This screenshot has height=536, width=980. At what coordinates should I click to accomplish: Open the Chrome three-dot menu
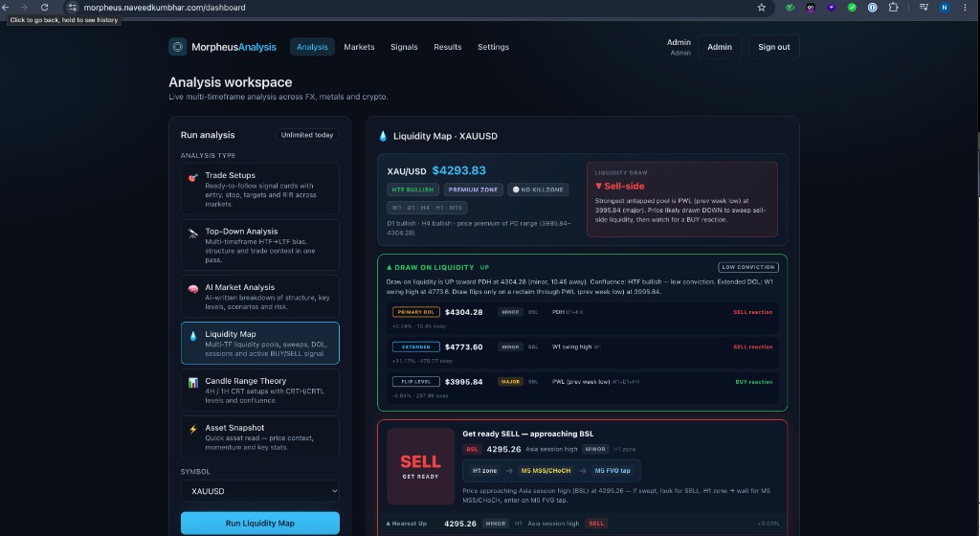[x=965, y=8]
